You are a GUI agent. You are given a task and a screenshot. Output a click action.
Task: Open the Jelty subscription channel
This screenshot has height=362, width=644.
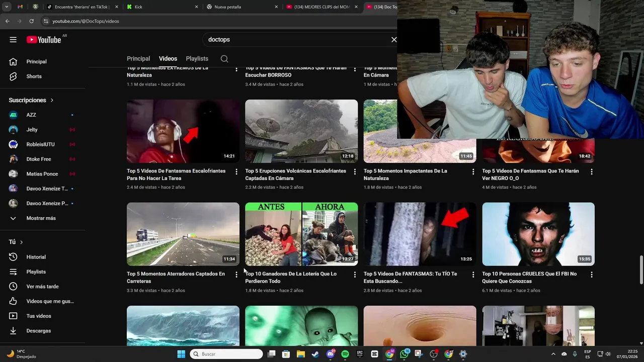click(43, 130)
